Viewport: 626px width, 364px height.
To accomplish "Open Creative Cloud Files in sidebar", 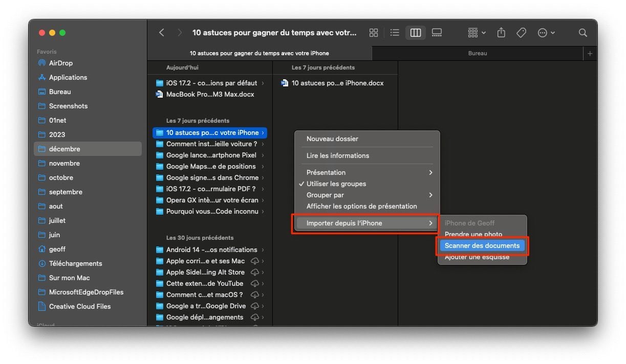I will [88, 306].
